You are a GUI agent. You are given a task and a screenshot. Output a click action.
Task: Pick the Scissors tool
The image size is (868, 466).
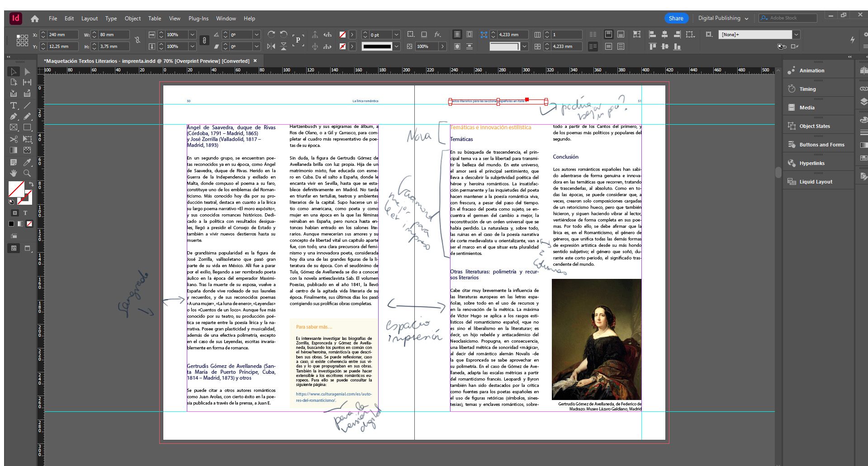pyautogui.click(x=14, y=139)
